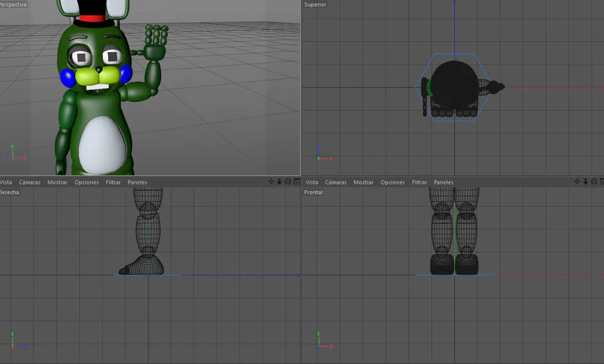604x364 pixels.
Task: Open Vista menu in Frontal viewport
Action: tap(312, 182)
